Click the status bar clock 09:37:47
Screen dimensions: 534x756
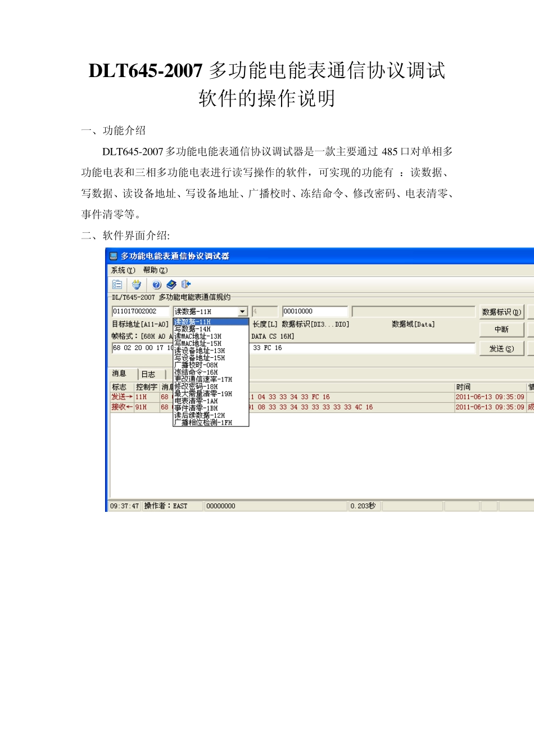[124, 506]
